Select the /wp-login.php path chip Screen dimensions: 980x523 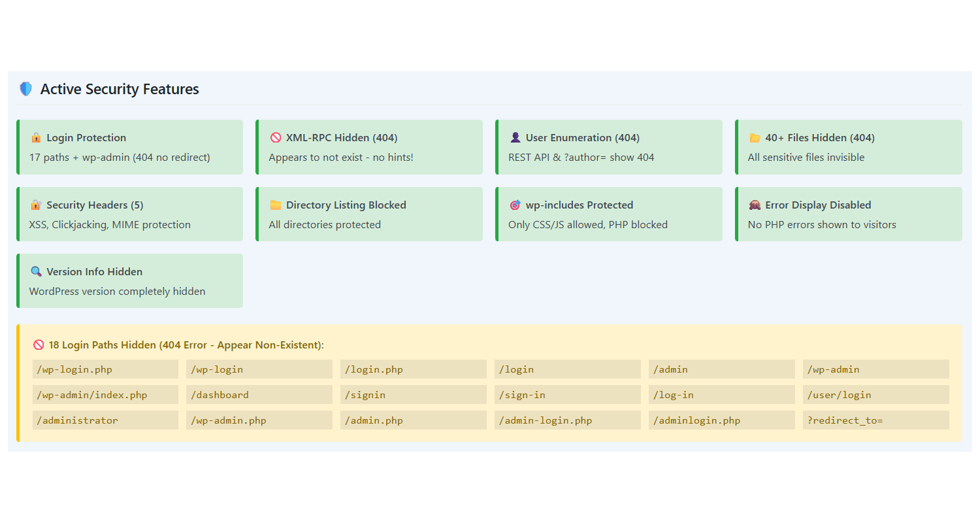(105, 369)
